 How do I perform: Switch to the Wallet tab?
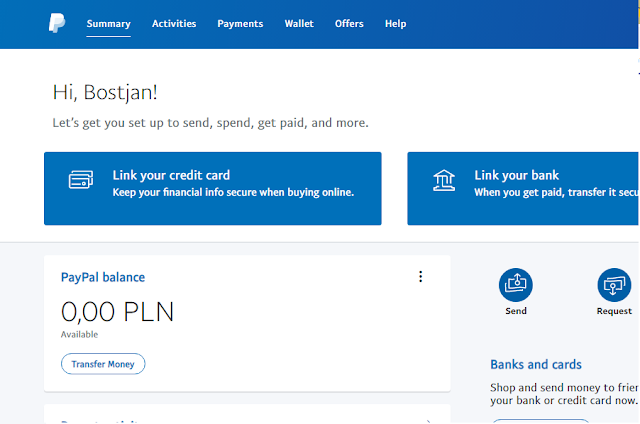coord(299,24)
